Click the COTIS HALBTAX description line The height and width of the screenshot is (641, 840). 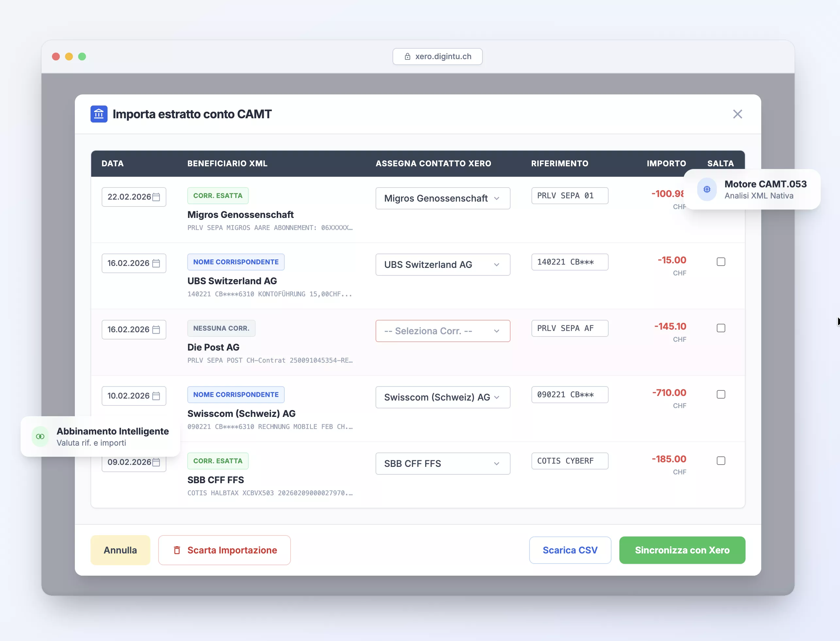pyautogui.click(x=270, y=493)
